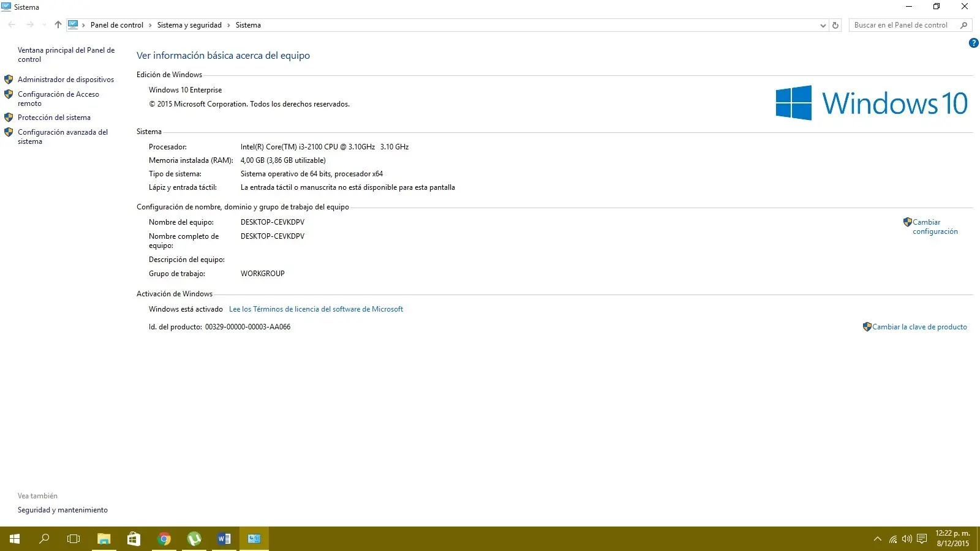Click shield icon next to Cambiar configuración
The width and height of the screenshot is (980, 551).
908,222
